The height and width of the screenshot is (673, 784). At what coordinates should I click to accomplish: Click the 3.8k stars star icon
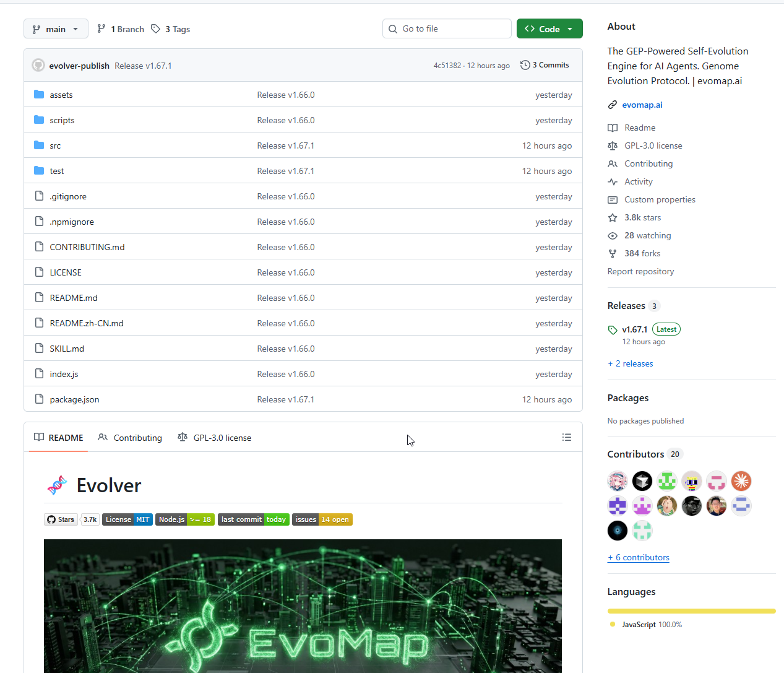613,217
